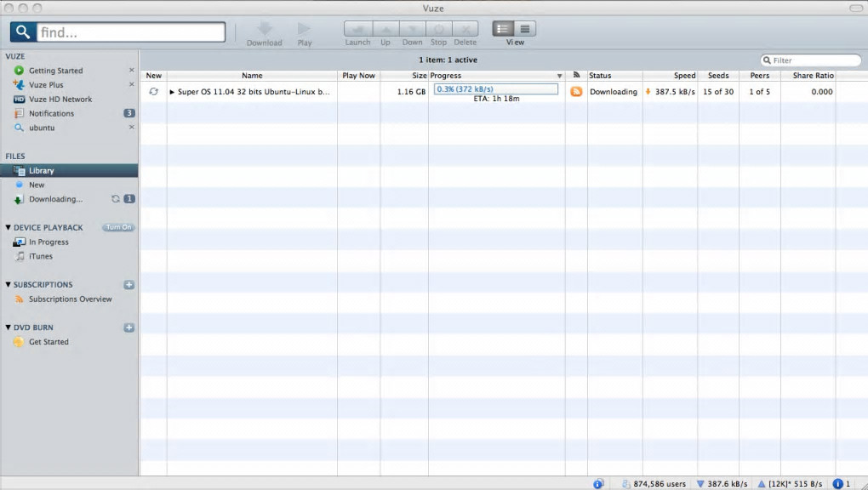Collapse the Device Playback section
Viewport: 868px width, 490px height.
point(9,227)
